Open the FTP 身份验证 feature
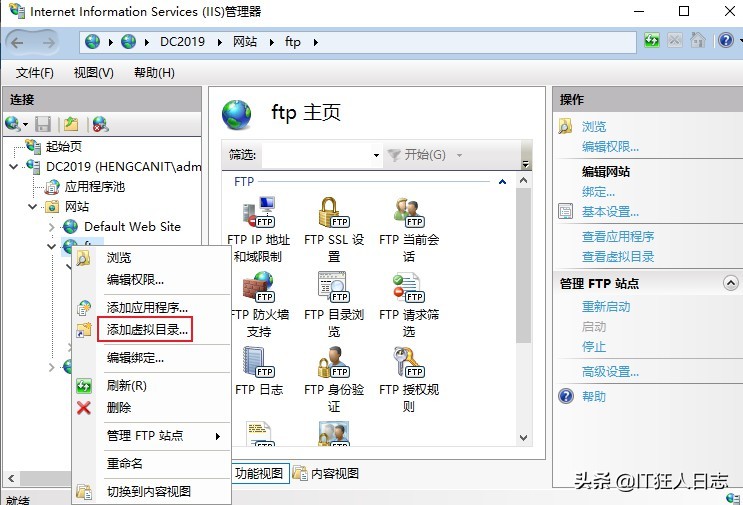The height and width of the screenshot is (505, 743). click(x=334, y=379)
